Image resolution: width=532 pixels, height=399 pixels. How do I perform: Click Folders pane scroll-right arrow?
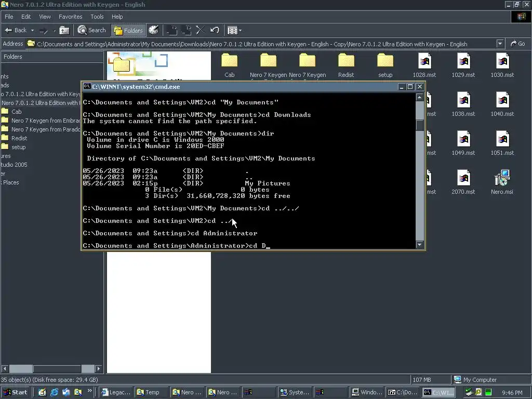point(98,368)
